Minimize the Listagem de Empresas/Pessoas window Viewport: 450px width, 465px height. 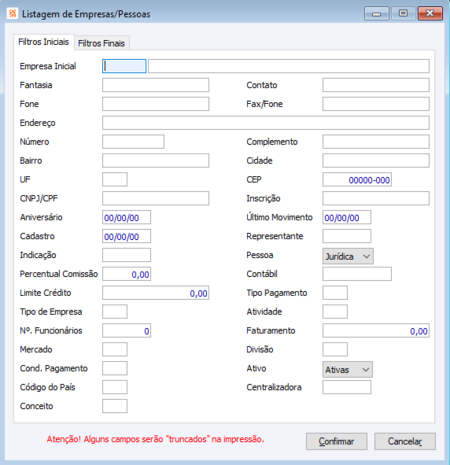click(x=377, y=14)
